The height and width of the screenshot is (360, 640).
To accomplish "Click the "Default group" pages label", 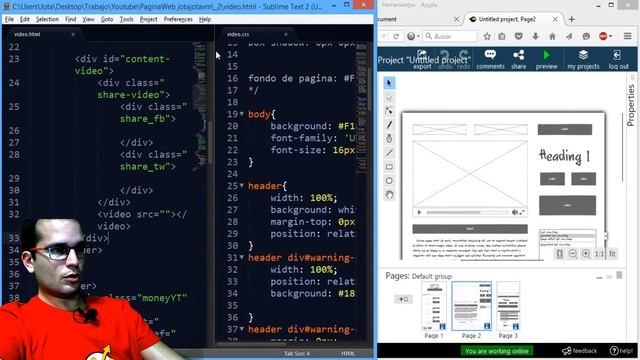I will pos(431,276).
